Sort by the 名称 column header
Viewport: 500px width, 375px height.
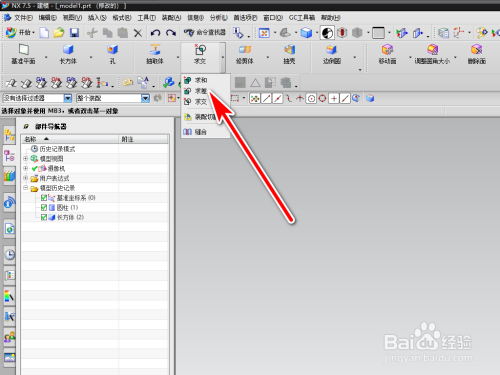click(70, 139)
